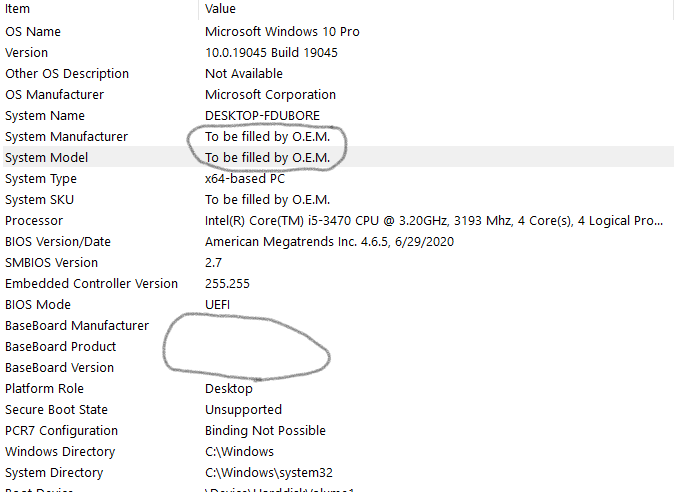Select the System Type label
The image size is (689, 492).
[x=41, y=179]
